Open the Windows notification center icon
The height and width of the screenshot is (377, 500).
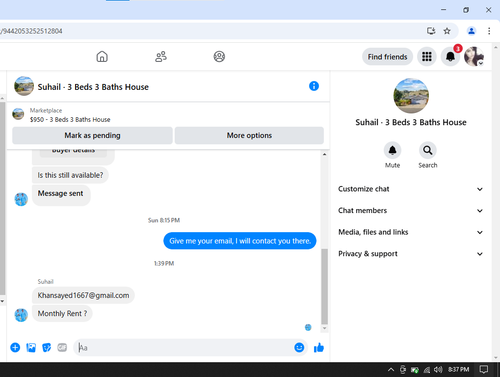483,369
